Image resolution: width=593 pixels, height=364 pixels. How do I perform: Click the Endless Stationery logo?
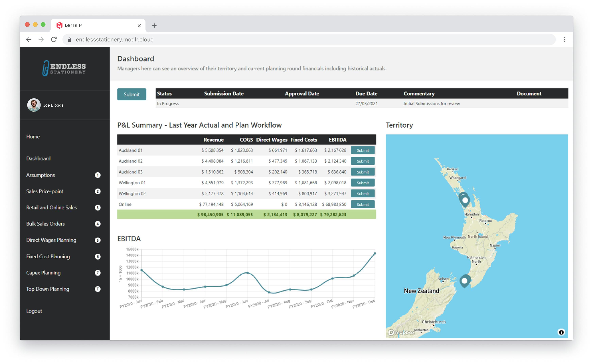click(x=64, y=68)
